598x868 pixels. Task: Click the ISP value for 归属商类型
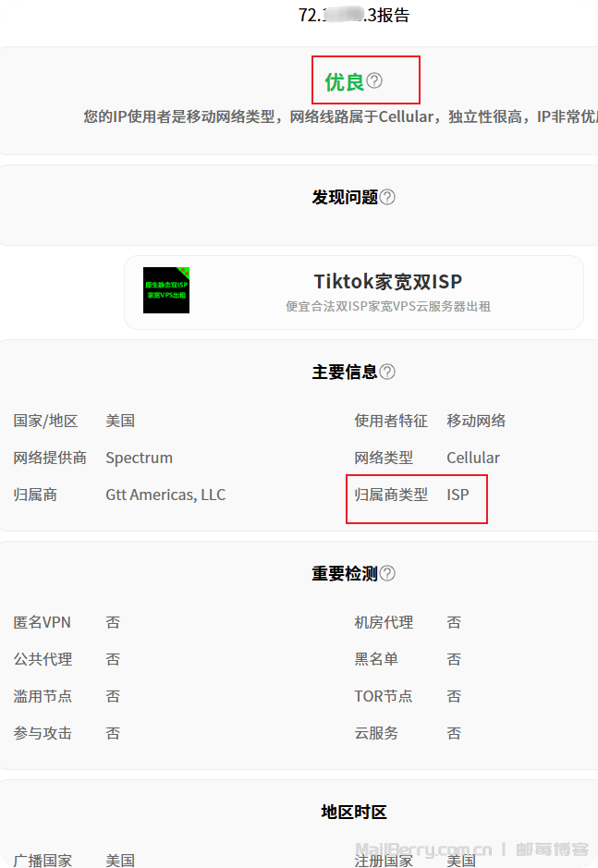coord(458,495)
